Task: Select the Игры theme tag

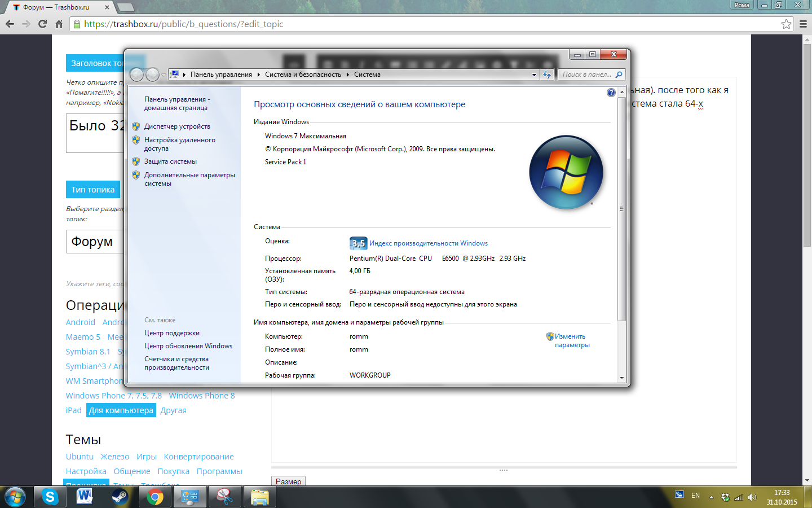Action: click(x=147, y=457)
